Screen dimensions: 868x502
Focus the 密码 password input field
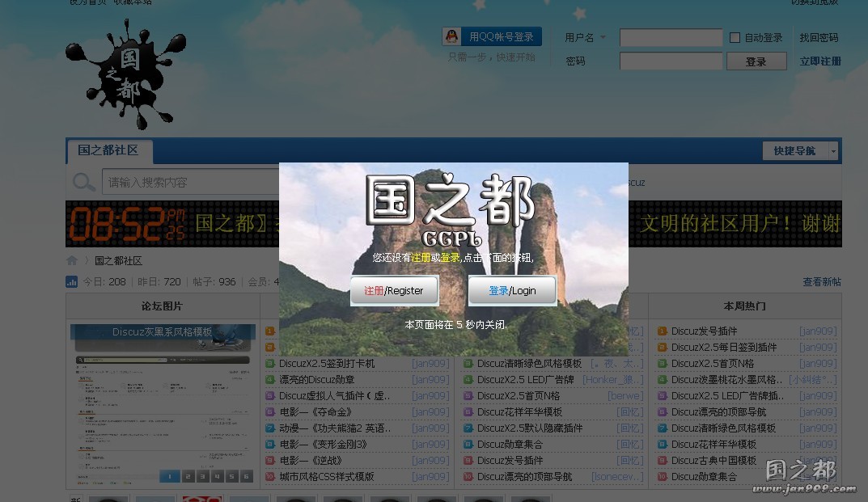671,61
